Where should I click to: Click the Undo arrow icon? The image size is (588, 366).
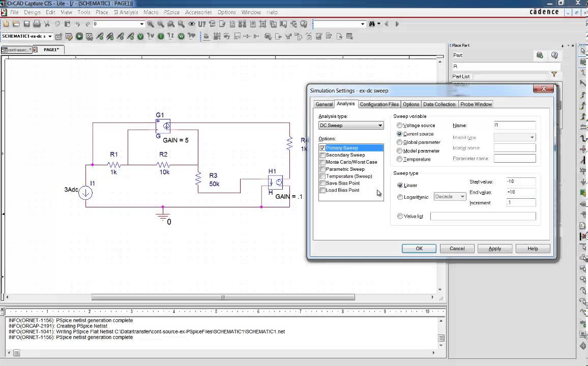coord(78,24)
